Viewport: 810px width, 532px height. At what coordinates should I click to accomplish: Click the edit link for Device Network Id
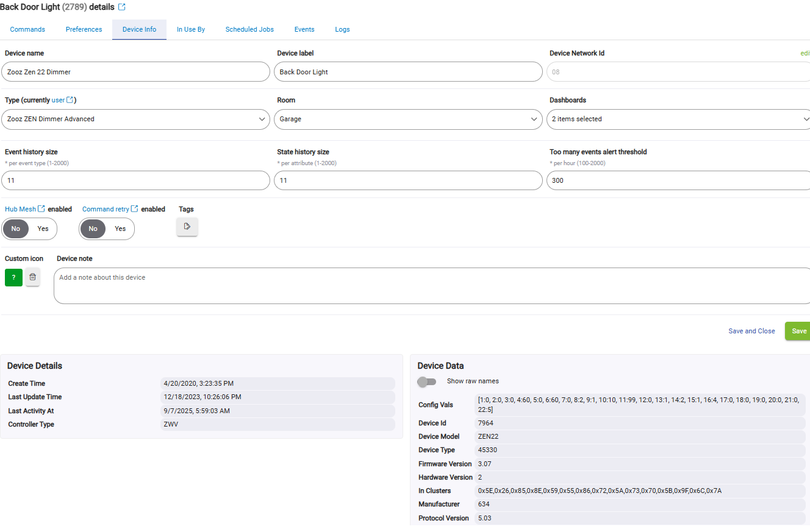pyautogui.click(x=805, y=53)
